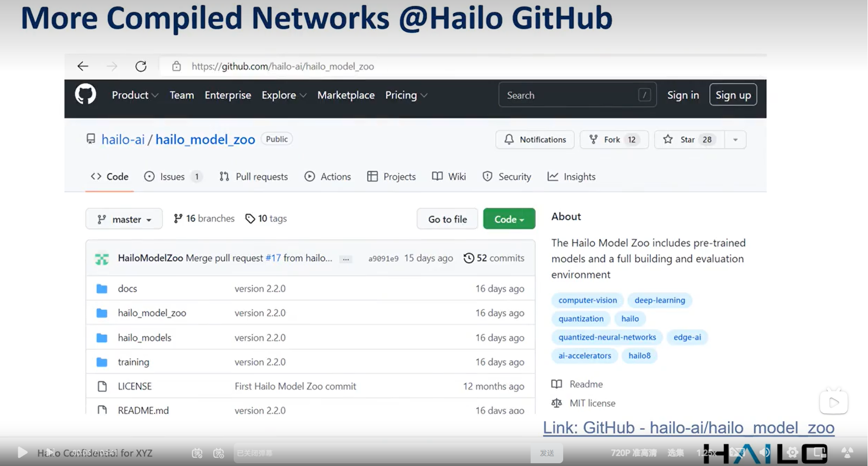Focus the GitHub Search field
Screen dimensions: 868x466
click(x=578, y=95)
